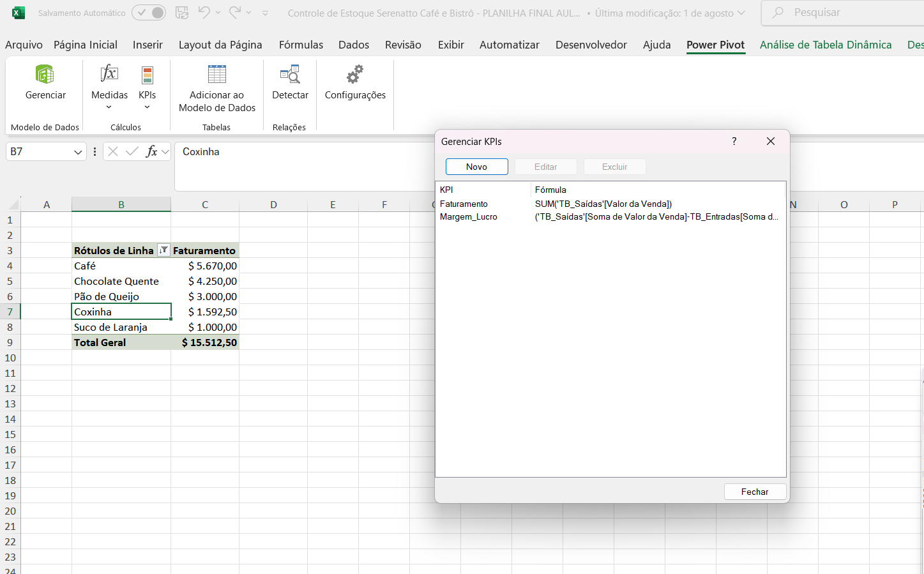The height and width of the screenshot is (574, 924).
Task: Click in the Pesquisar search box
Action: click(x=843, y=13)
